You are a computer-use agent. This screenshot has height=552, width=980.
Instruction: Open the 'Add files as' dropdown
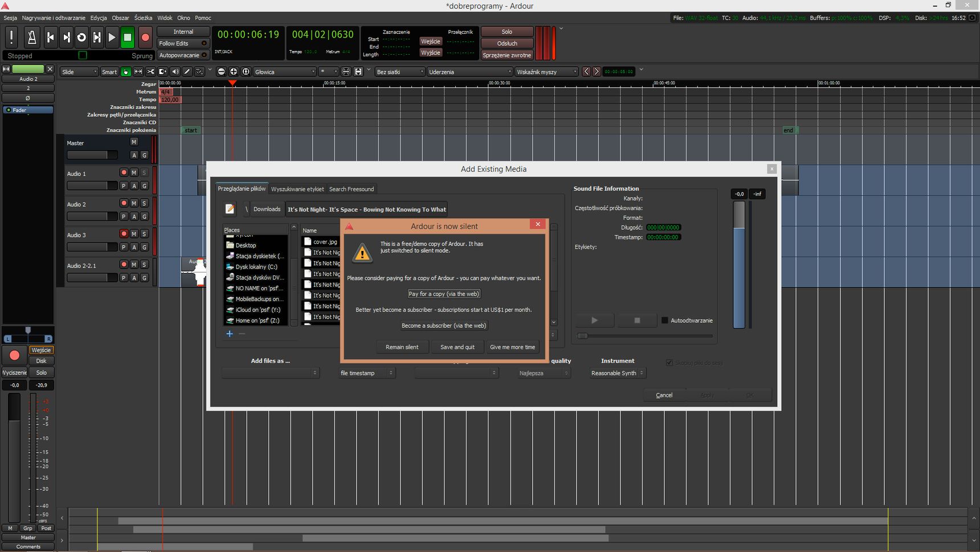point(270,373)
